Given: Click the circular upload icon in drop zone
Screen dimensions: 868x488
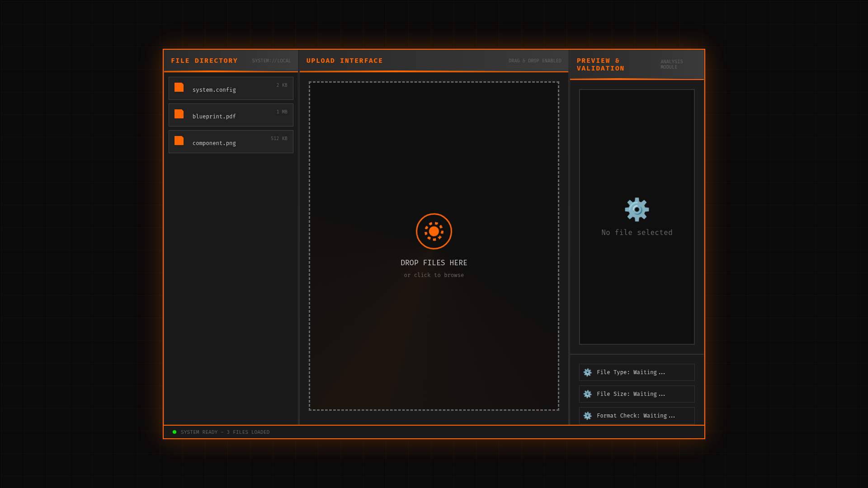Looking at the screenshot, I should [x=434, y=231].
